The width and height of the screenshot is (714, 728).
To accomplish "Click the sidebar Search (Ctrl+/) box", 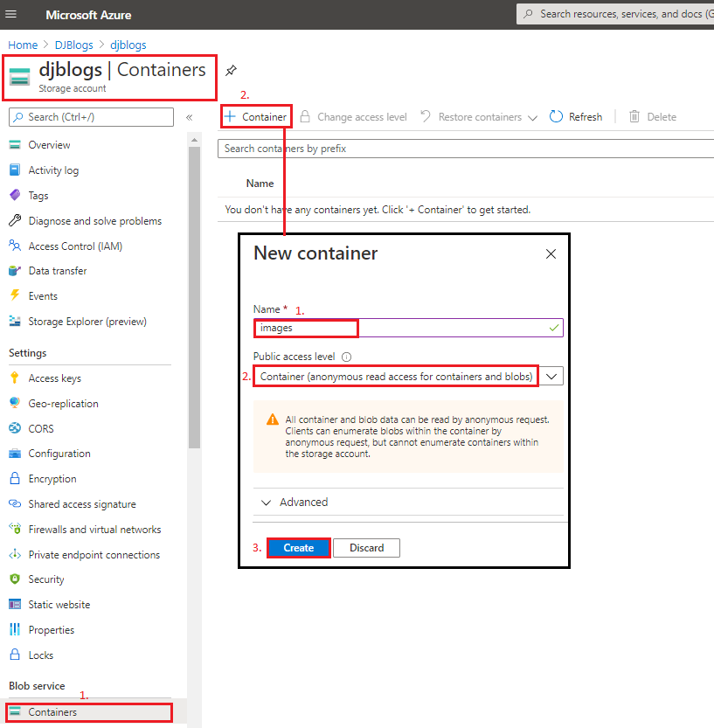I will tap(91, 117).
